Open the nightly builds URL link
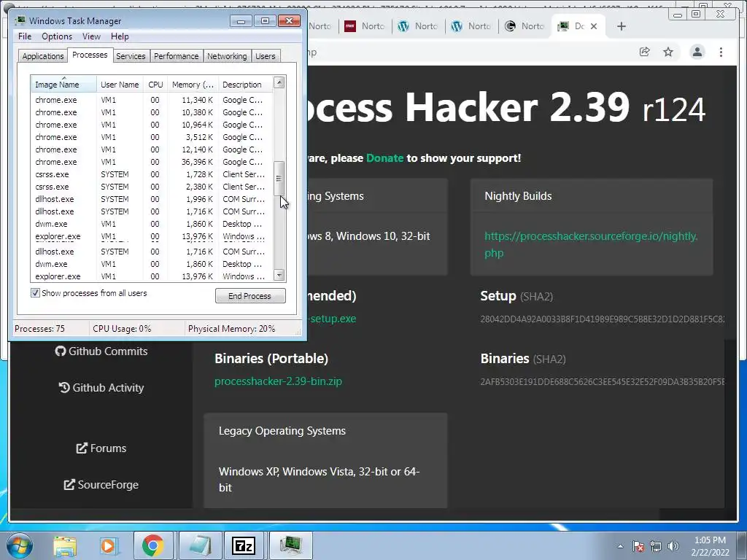Screen dimensions: 747x560 [x=591, y=244]
